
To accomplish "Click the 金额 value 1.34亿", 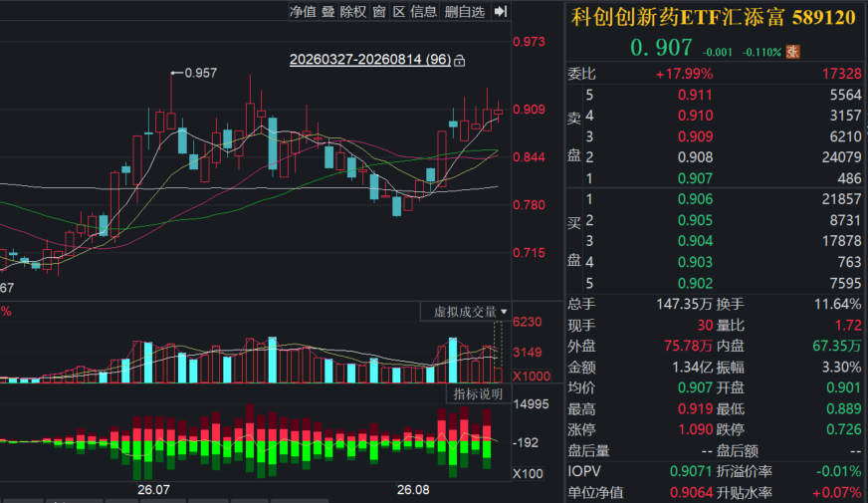I will [x=692, y=368].
